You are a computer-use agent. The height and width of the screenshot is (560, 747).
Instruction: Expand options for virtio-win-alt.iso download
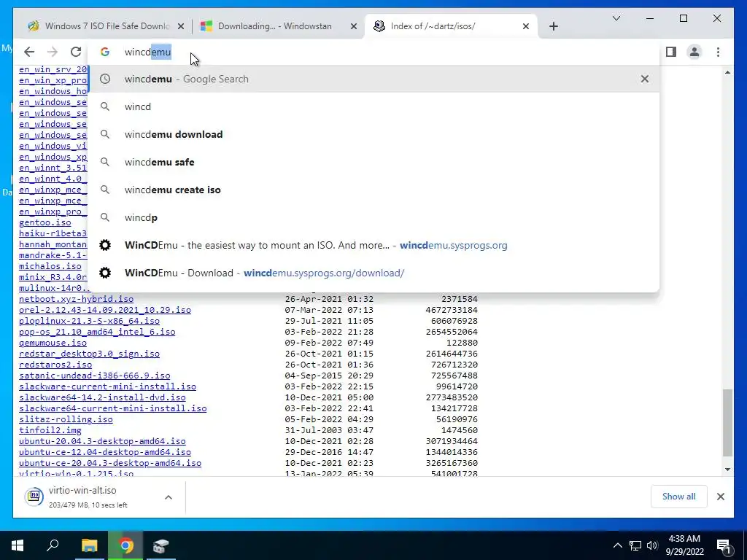click(169, 497)
